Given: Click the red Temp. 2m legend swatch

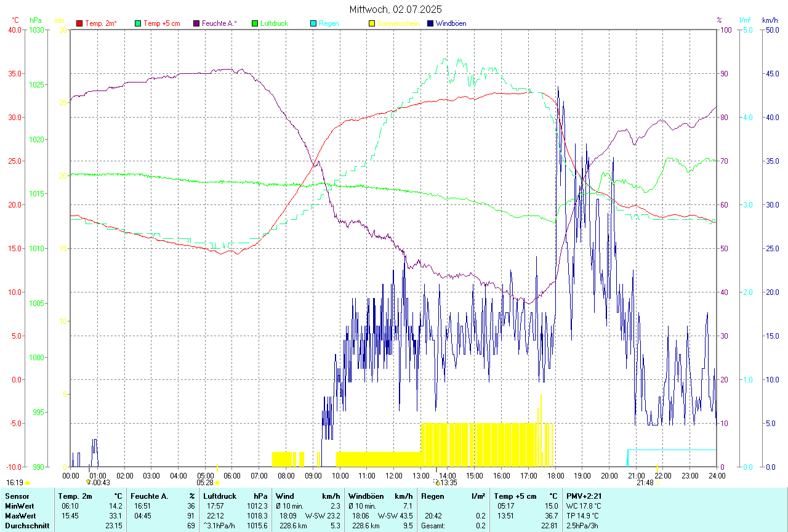Looking at the screenshot, I should 79,23.
